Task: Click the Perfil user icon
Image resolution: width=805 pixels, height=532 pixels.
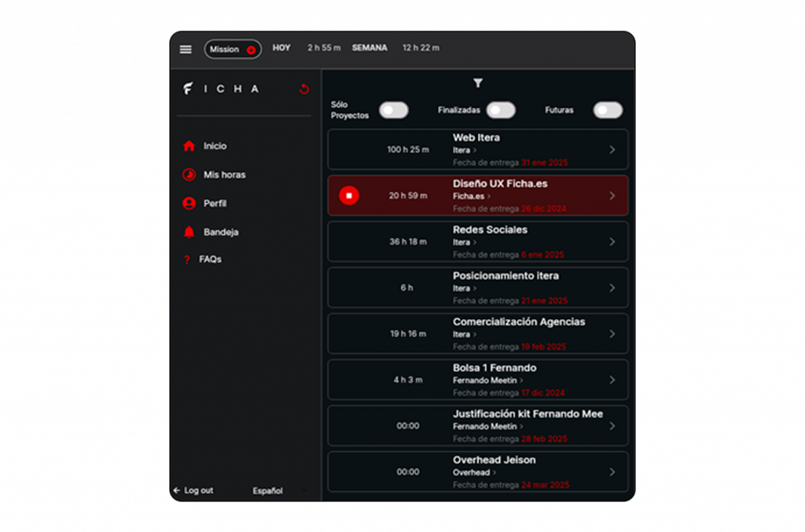Action: pos(189,204)
